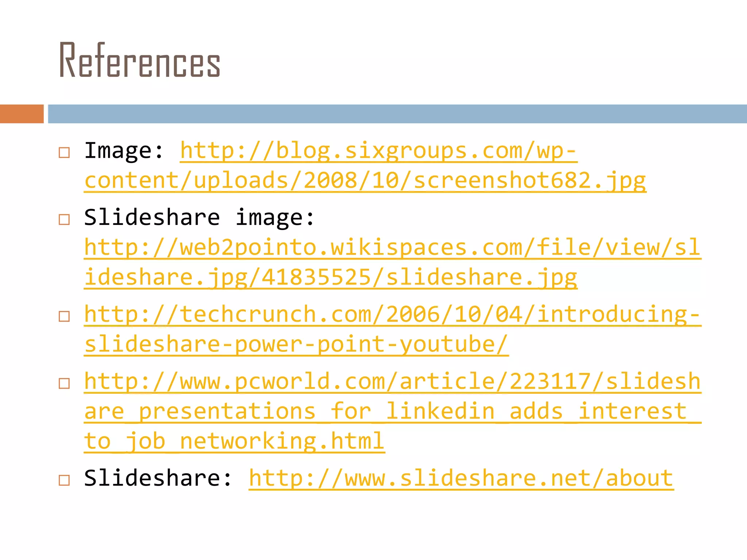Click link line ending 41835525/slideshare.jpg
747x560 pixels.
pyautogui.click(x=330, y=277)
